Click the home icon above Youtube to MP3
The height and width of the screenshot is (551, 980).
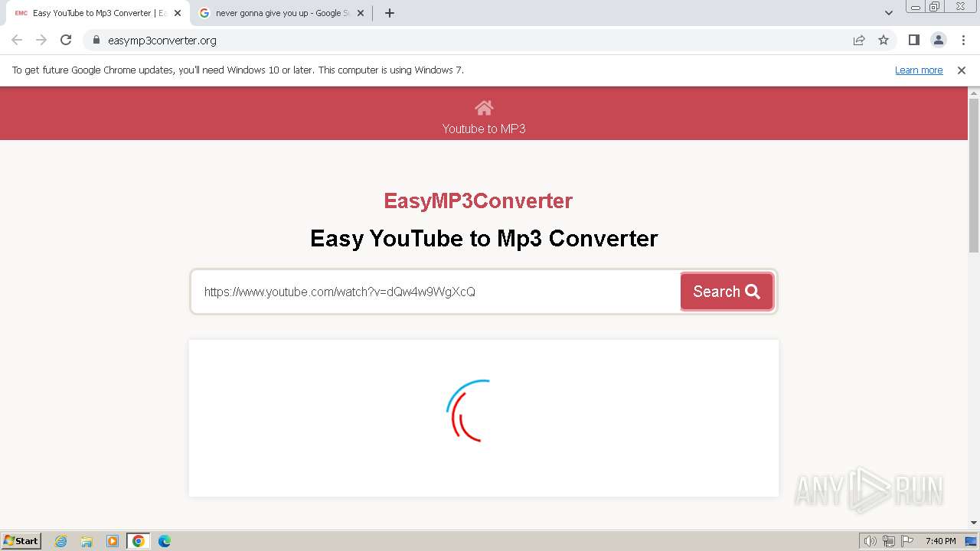(484, 108)
